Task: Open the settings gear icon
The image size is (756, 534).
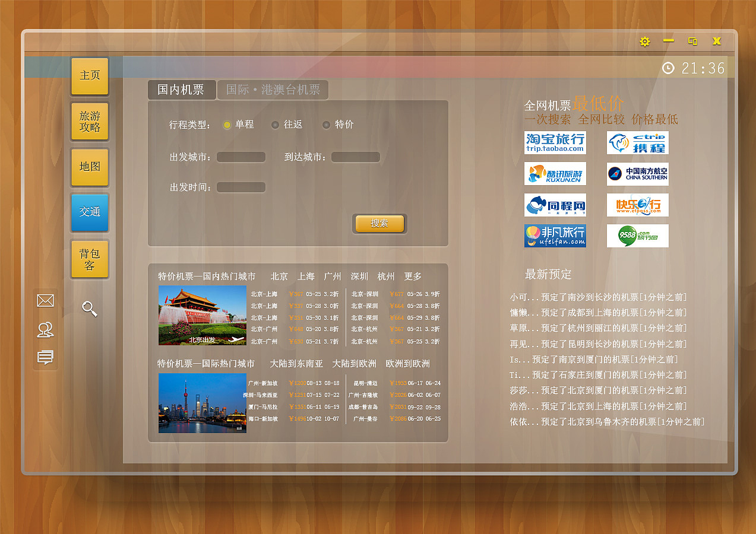Action: coord(645,42)
